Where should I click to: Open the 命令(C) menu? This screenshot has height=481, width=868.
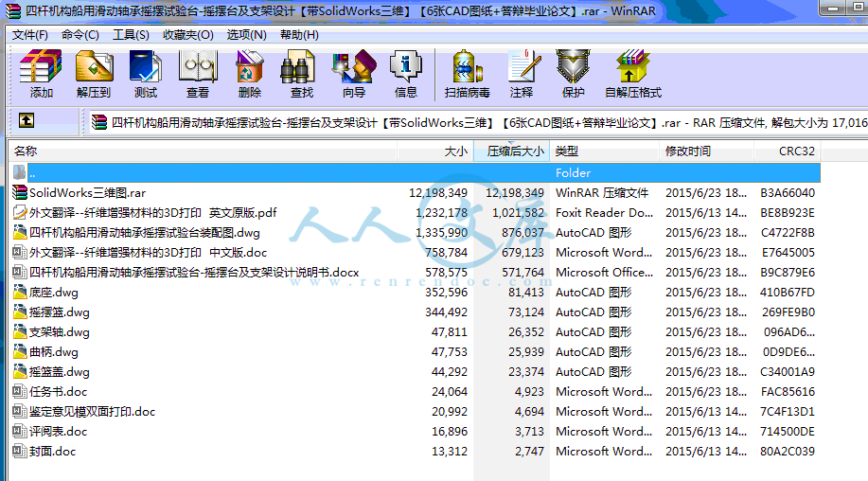point(80,35)
